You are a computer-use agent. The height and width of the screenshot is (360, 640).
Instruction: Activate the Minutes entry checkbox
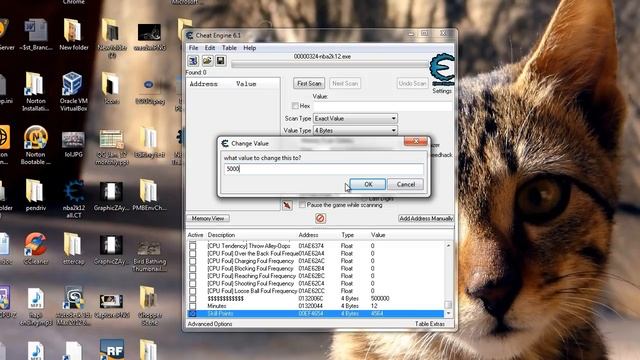pos(193,306)
